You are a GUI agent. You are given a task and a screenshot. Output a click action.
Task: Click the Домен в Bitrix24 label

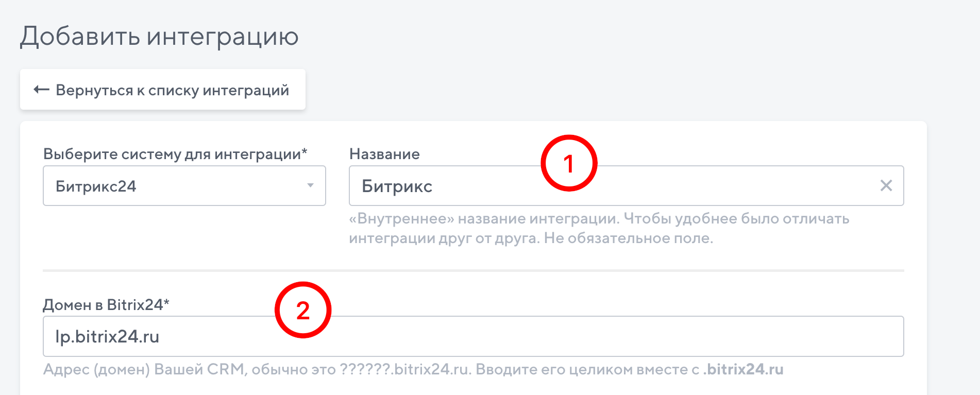tap(106, 305)
